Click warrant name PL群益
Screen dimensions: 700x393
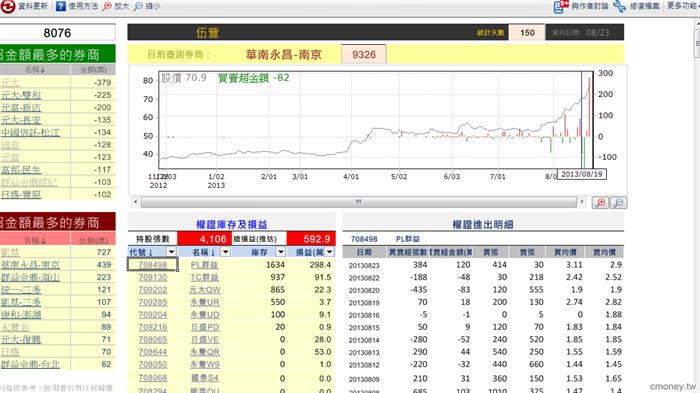coord(204,265)
